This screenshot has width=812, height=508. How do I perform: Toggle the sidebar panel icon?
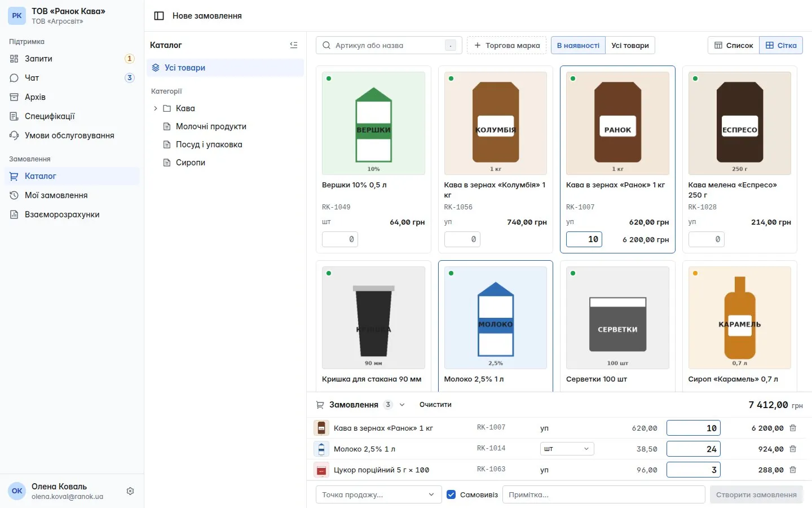pyautogui.click(x=159, y=16)
